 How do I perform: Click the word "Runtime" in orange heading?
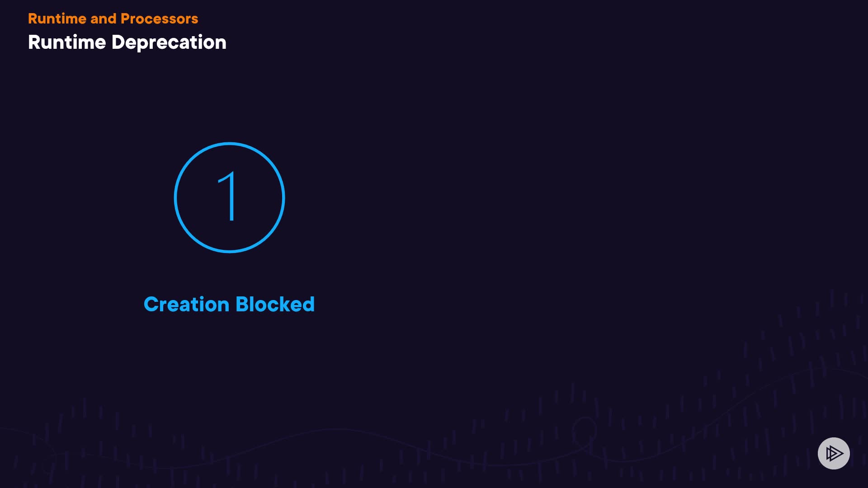pyautogui.click(x=57, y=19)
